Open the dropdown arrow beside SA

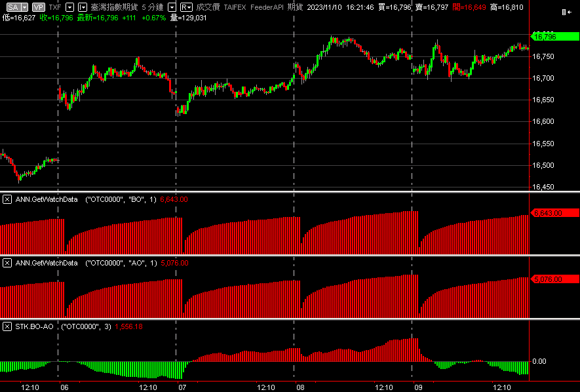(24, 7)
